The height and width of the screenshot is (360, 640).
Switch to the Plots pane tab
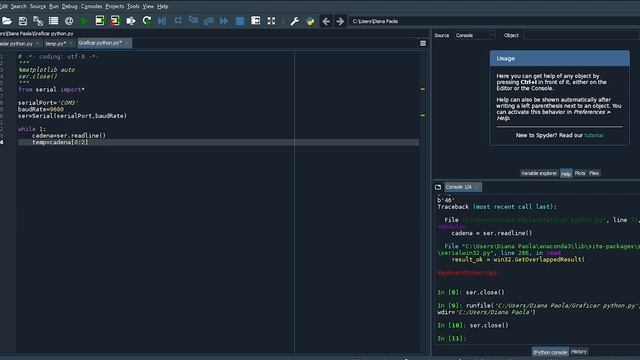coord(580,173)
